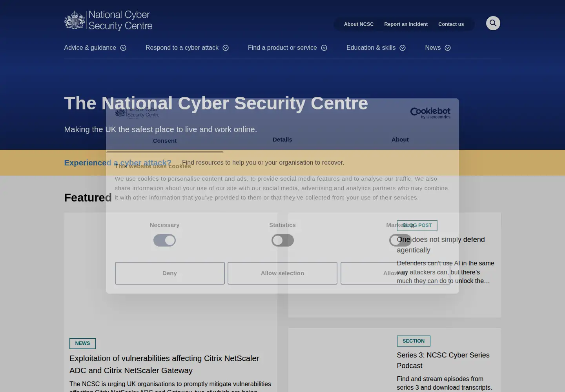Toggle the Necessary cookies switch
The width and height of the screenshot is (565, 392).
click(164, 240)
